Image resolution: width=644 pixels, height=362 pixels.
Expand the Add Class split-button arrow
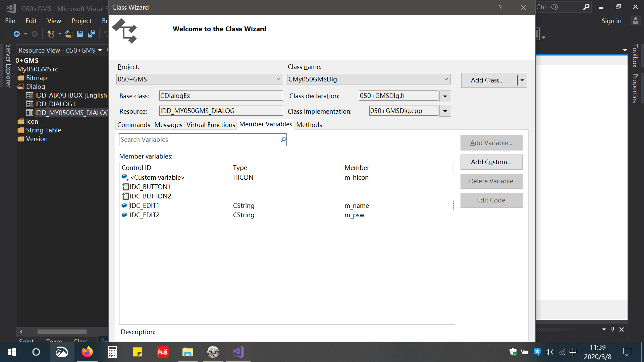tap(522, 80)
